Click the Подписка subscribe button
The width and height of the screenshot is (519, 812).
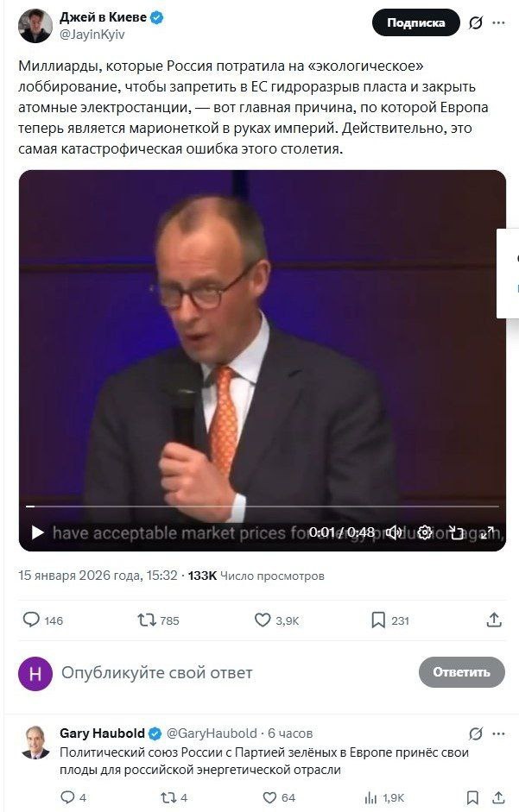(x=415, y=23)
